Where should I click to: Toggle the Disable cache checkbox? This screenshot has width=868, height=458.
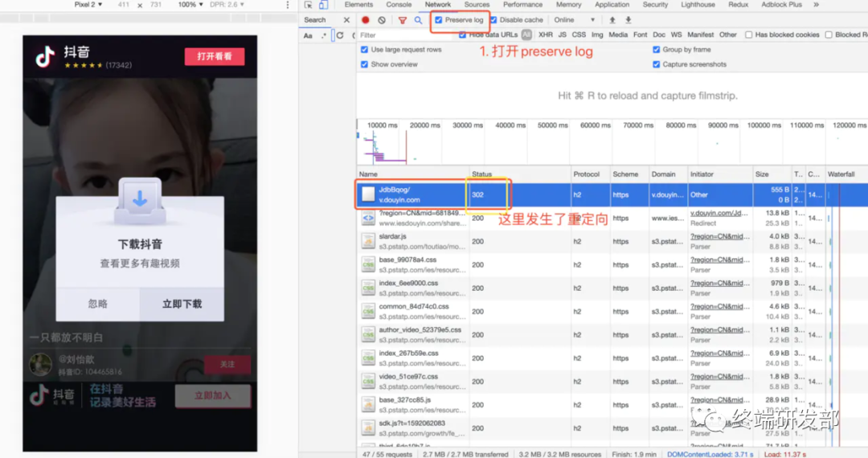point(493,20)
